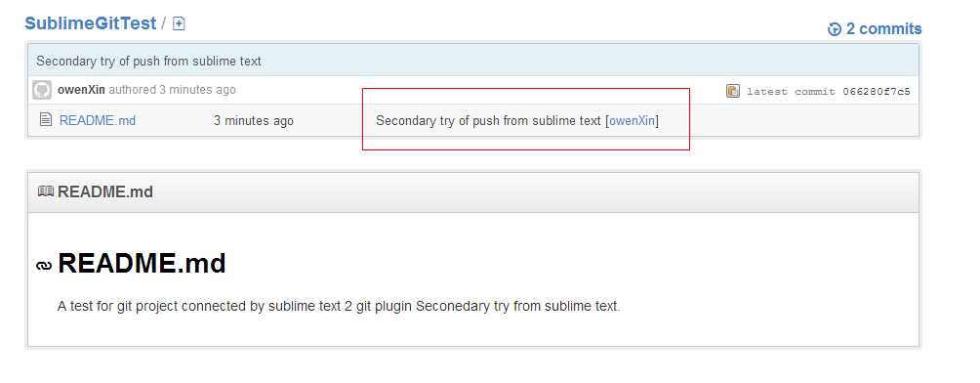The width and height of the screenshot is (980, 383).
Task: Open README.md from the file list
Action: pyautogui.click(x=98, y=121)
